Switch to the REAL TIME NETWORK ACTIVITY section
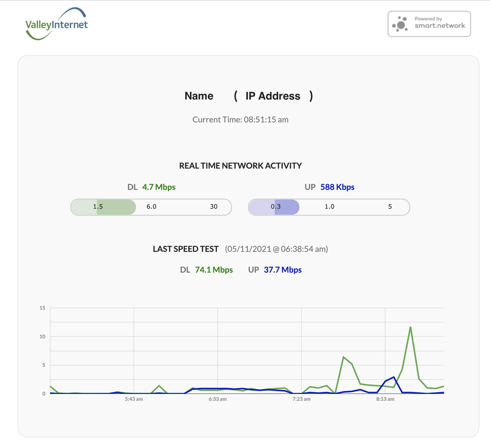Screen dimensions: 490x448 pos(240,166)
